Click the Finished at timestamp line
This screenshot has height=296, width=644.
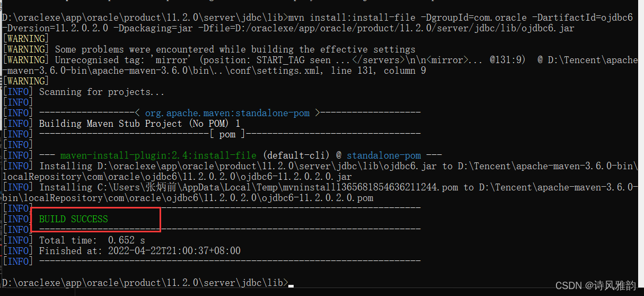coord(139,251)
